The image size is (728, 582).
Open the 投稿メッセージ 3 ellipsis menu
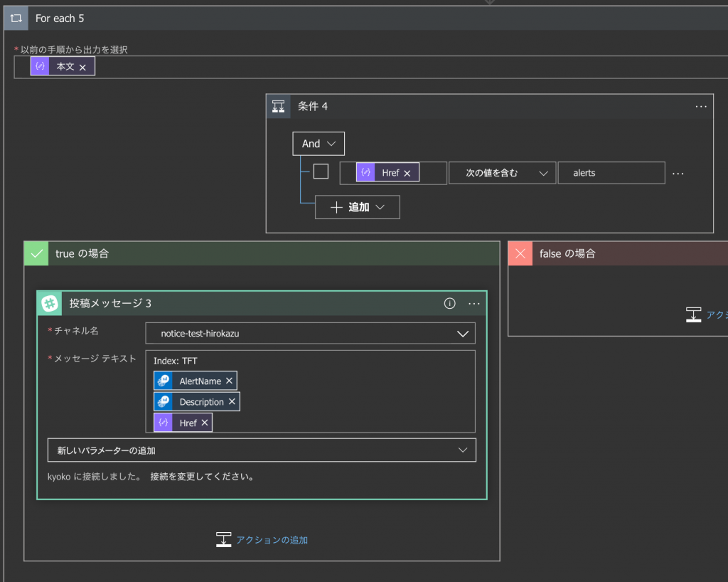474,303
